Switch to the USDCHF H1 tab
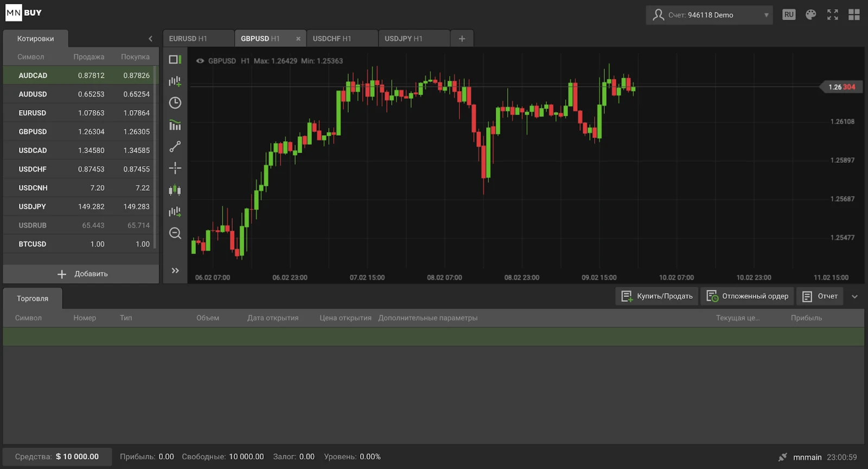This screenshot has height=469, width=868. click(342, 39)
